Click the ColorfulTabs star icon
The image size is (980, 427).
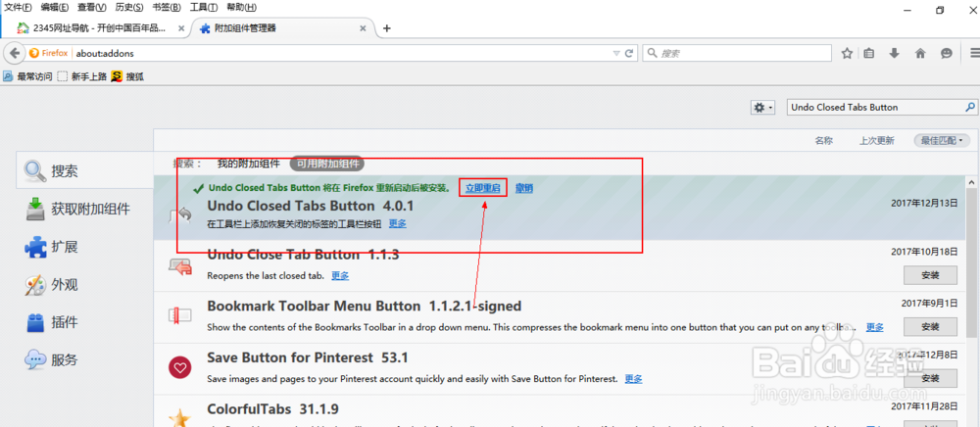[180, 417]
